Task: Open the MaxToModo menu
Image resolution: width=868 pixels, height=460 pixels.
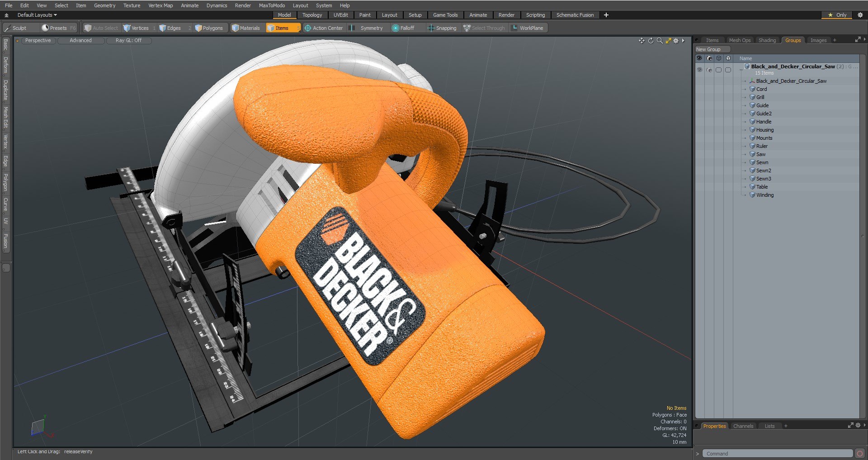Action: pyautogui.click(x=272, y=5)
